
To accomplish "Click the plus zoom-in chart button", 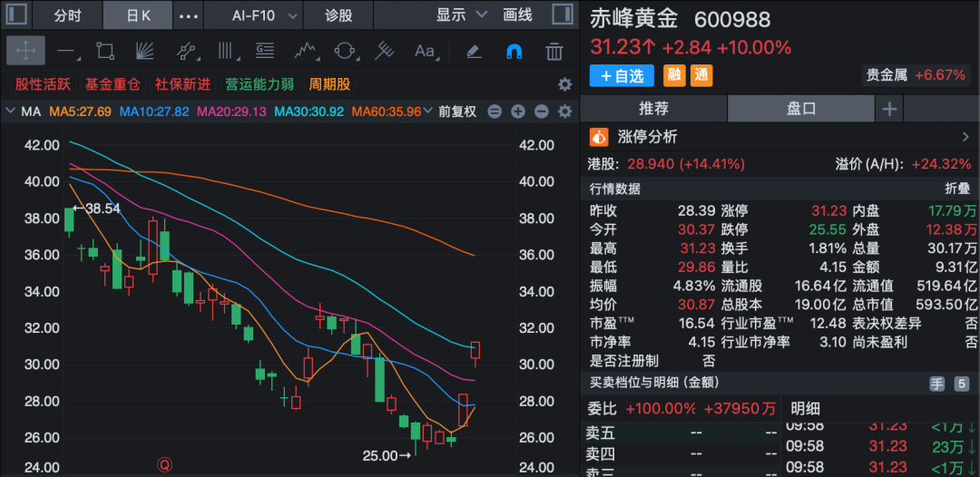I will tap(517, 112).
